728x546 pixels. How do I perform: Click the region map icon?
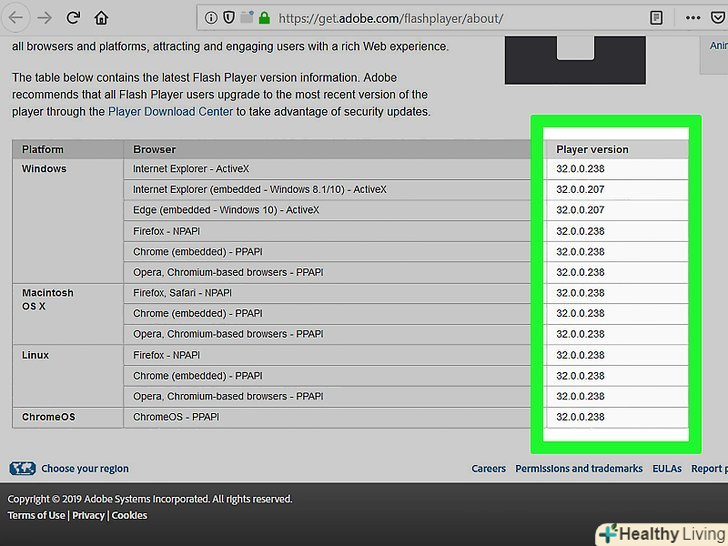[x=22, y=468]
